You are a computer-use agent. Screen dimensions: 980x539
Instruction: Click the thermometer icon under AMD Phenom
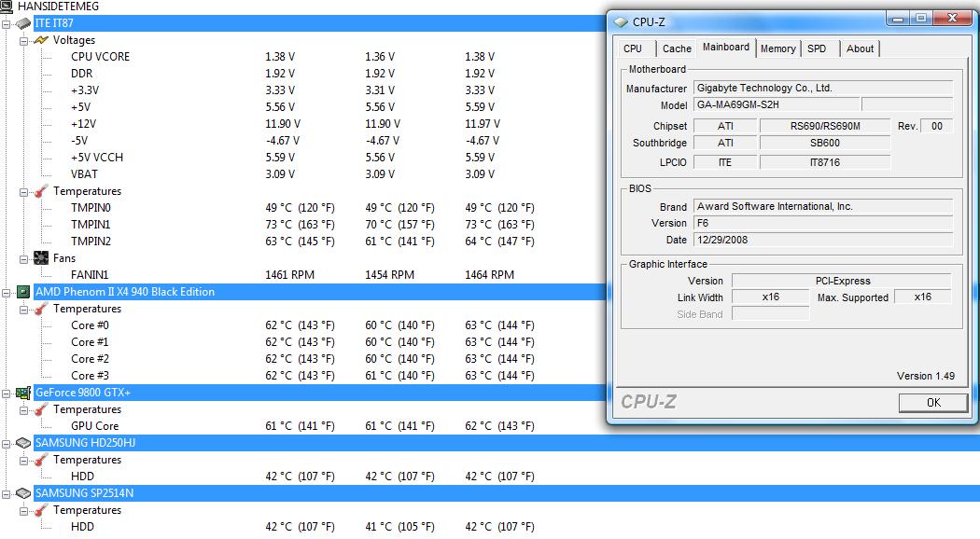[x=41, y=309]
